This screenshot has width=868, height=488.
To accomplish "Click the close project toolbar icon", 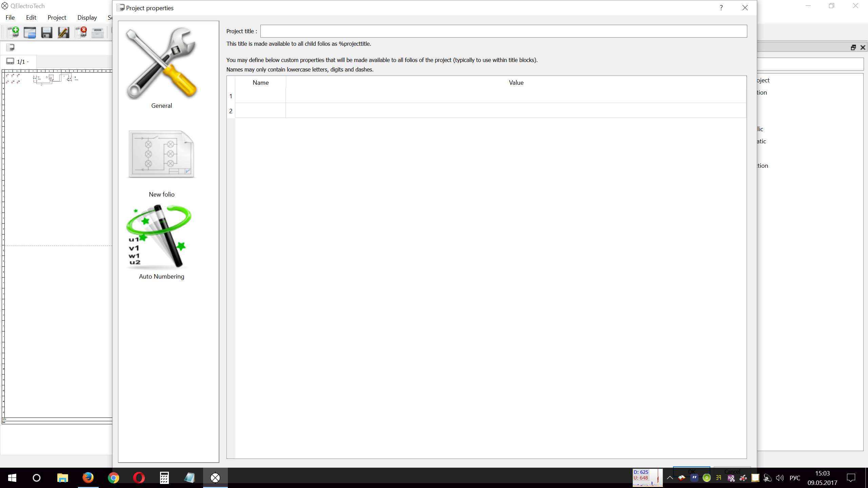I will coord(81,33).
